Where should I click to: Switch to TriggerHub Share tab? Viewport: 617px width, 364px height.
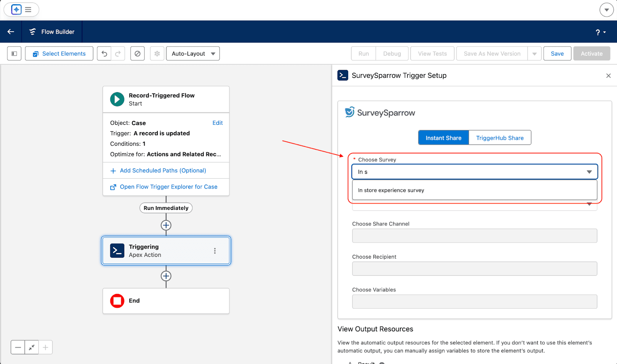499,138
